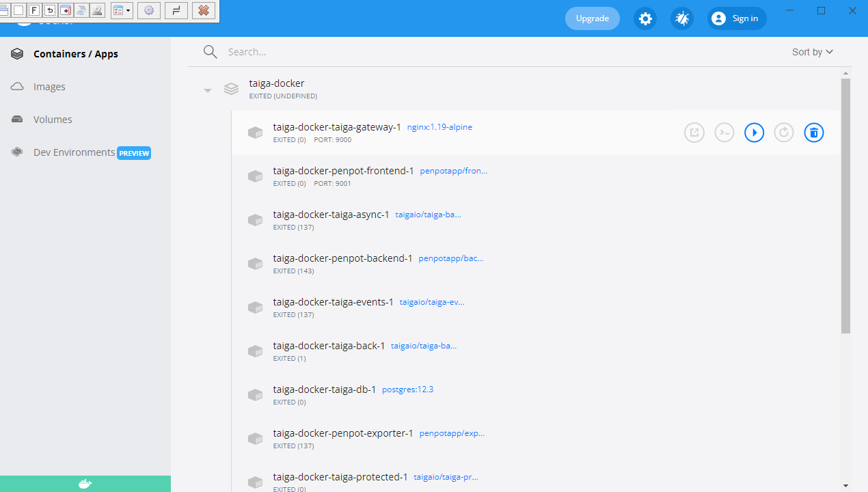
Task: Click the Images cloud icon
Action: pos(18,87)
